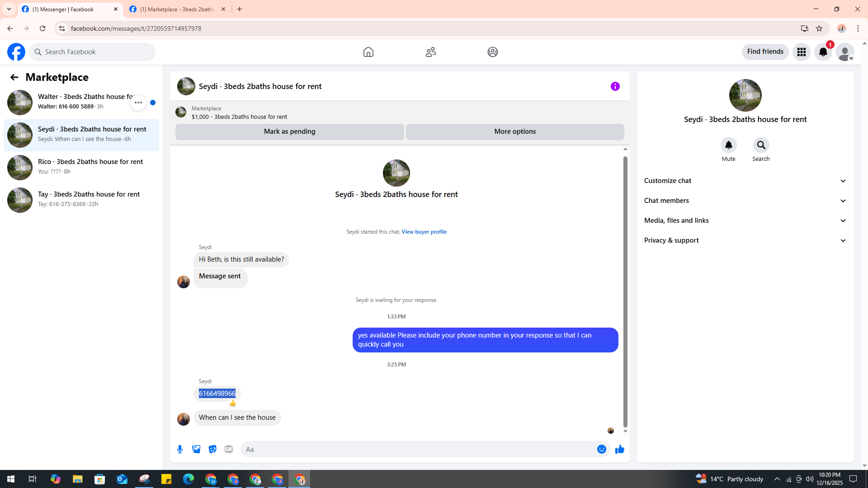
Task: Send a thumbs-up like
Action: pos(620,449)
